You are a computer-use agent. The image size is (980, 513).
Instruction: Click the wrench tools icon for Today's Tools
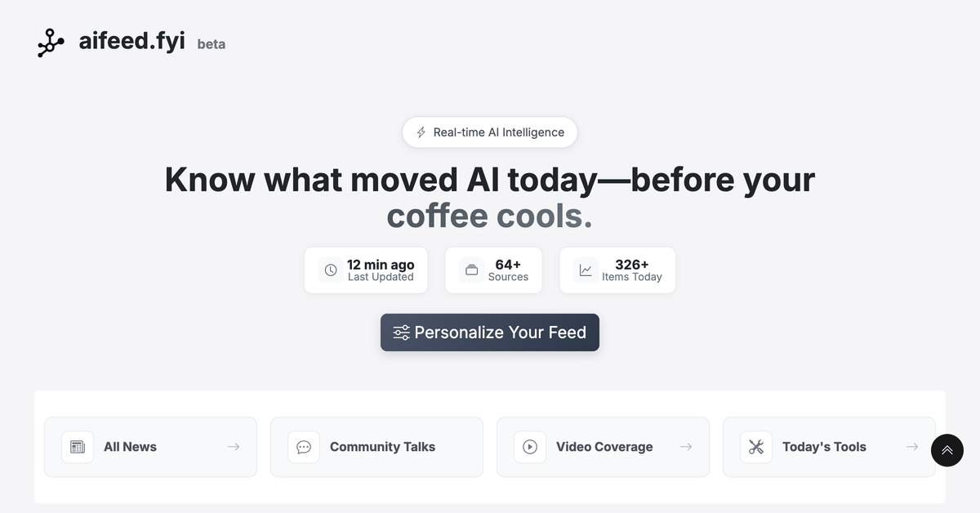[x=756, y=447]
